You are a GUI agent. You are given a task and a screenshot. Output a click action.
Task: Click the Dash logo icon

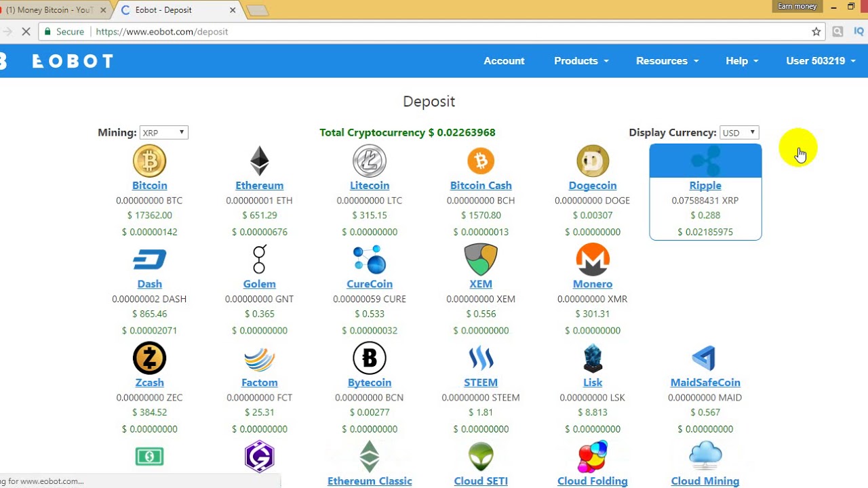pyautogui.click(x=149, y=260)
